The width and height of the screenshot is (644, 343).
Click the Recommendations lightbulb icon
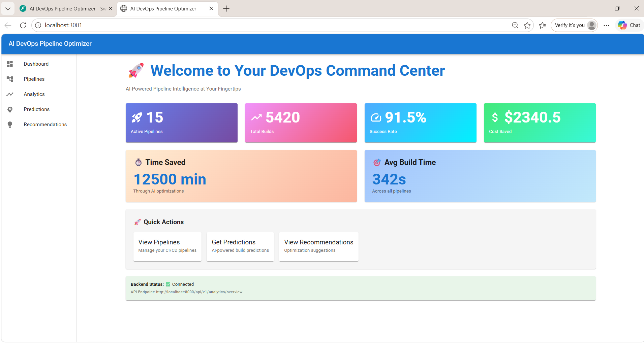point(10,124)
